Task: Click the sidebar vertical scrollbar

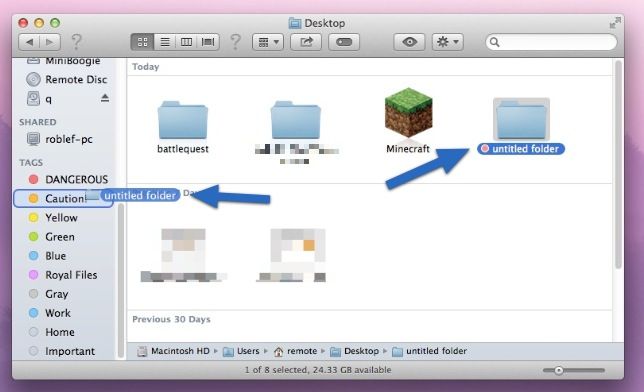Action: (121, 281)
